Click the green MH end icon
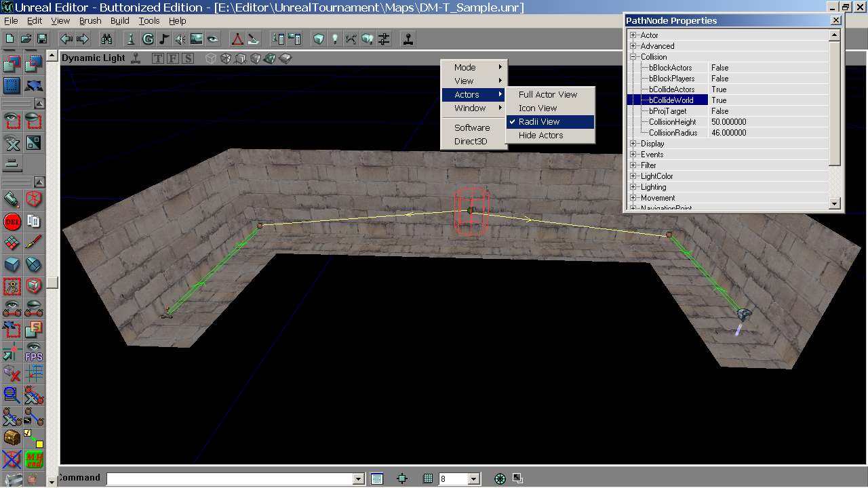 pos(34,460)
